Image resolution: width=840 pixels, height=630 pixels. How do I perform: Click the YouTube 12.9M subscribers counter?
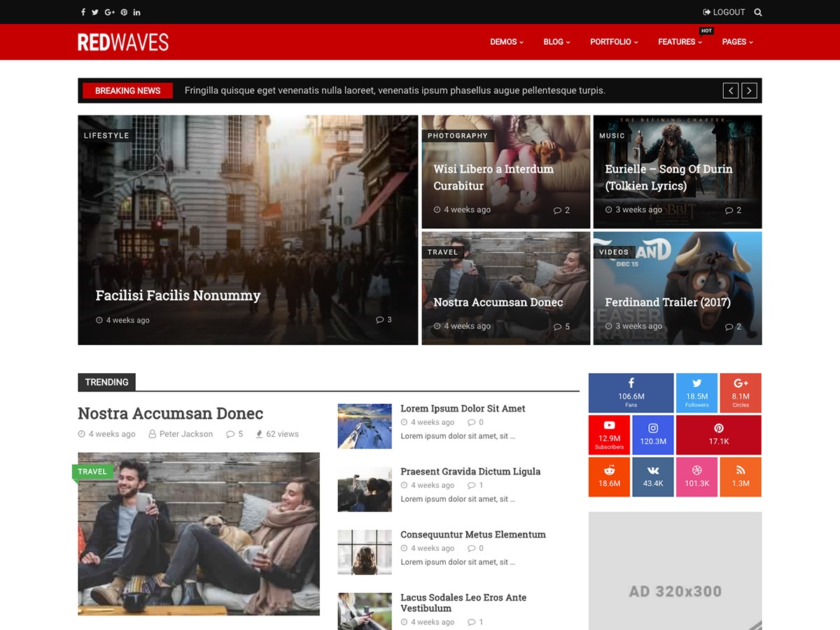(609, 435)
